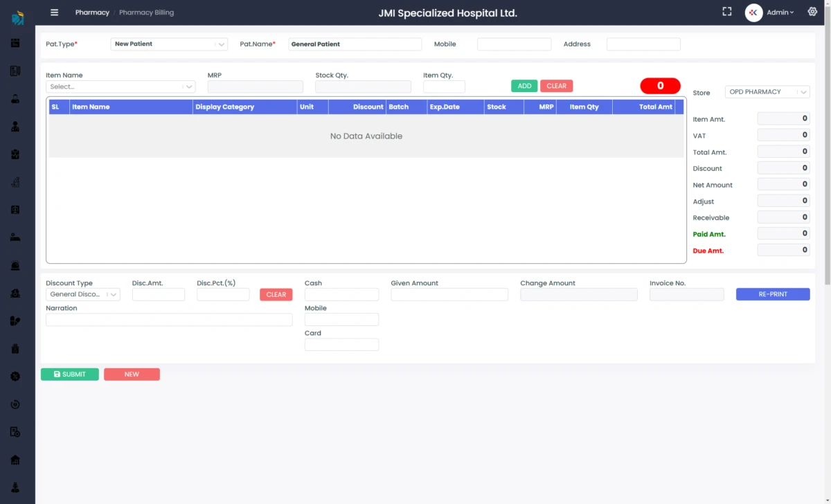Click the hamburger menu icon
Image resolution: width=831 pixels, height=504 pixels.
[55, 12]
